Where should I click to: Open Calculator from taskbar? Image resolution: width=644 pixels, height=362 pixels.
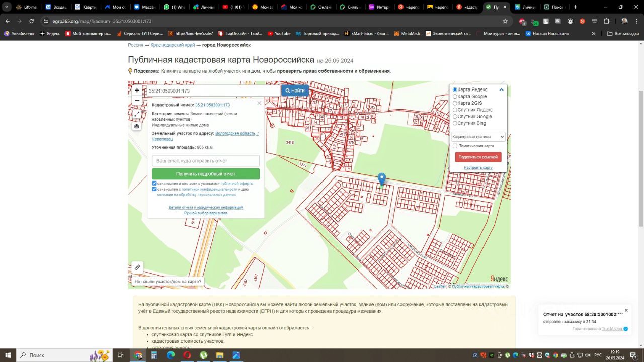154,355
